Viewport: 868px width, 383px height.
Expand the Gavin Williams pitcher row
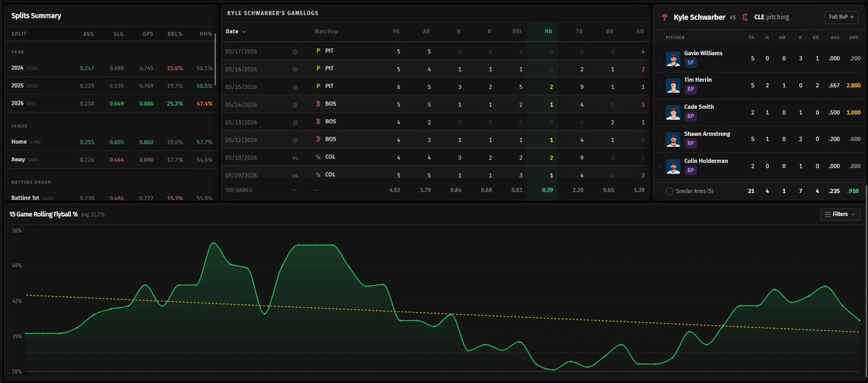(x=660, y=58)
